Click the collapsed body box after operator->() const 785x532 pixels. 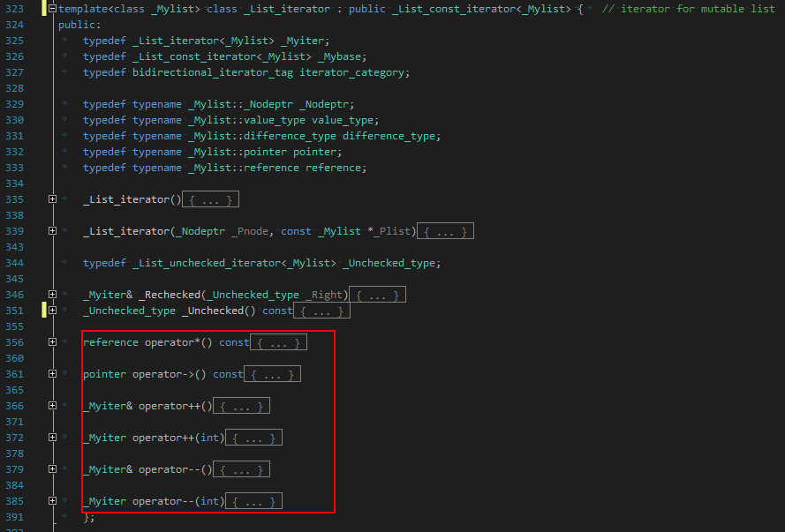pos(272,374)
